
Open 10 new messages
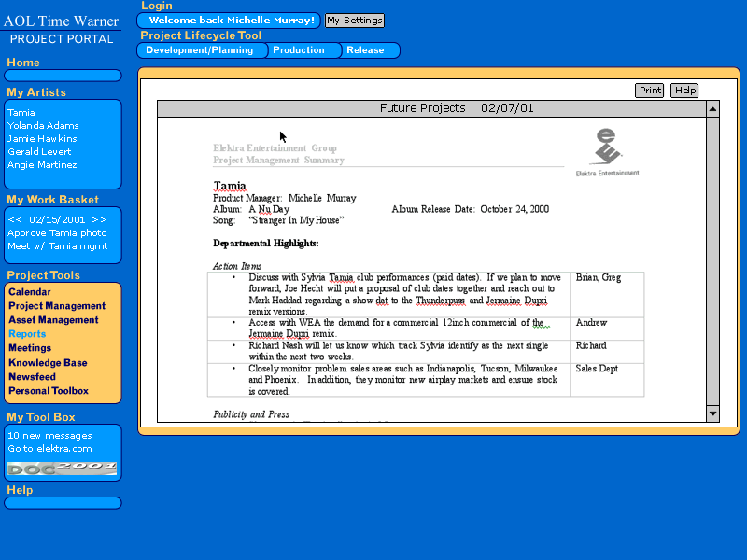pos(49,436)
